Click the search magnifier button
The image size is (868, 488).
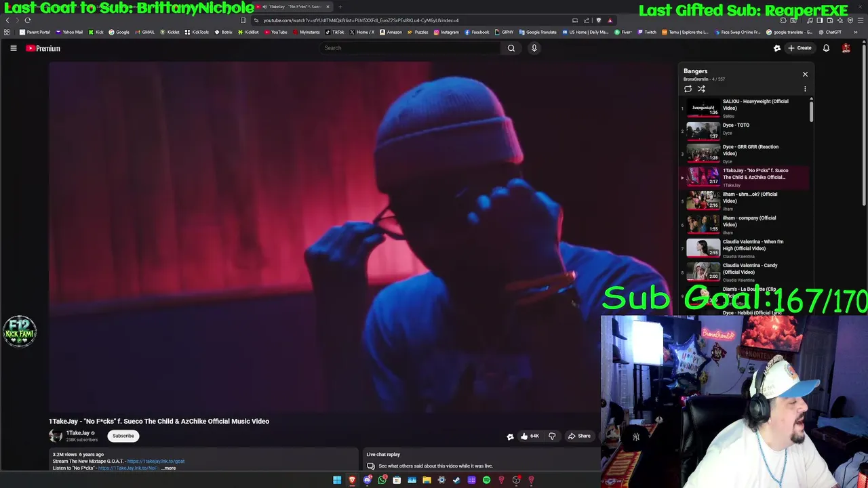(511, 48)
